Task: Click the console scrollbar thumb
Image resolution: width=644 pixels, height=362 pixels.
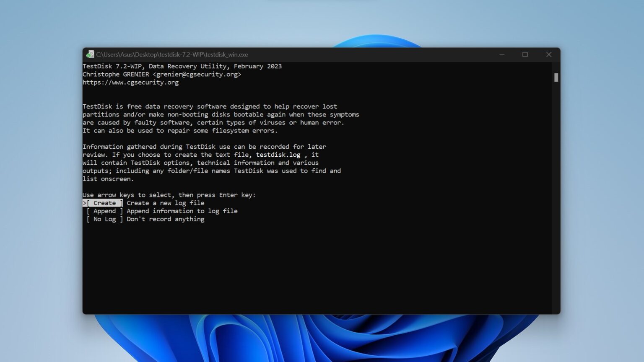Action: click(556, 78)
